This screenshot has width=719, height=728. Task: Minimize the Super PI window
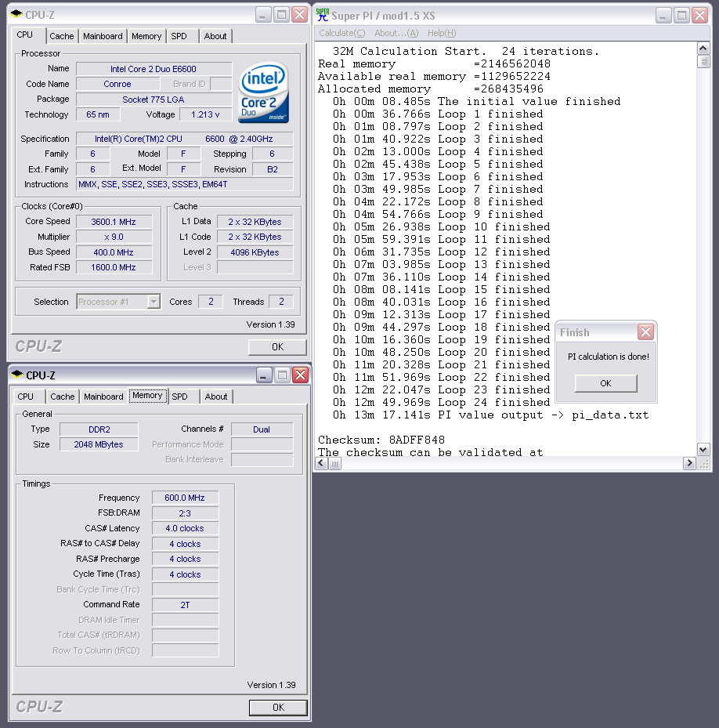pyautogui.click(x=663, y=16)
